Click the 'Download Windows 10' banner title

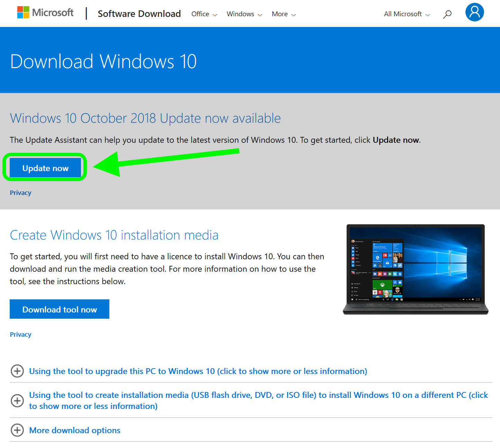pos(103,62)
